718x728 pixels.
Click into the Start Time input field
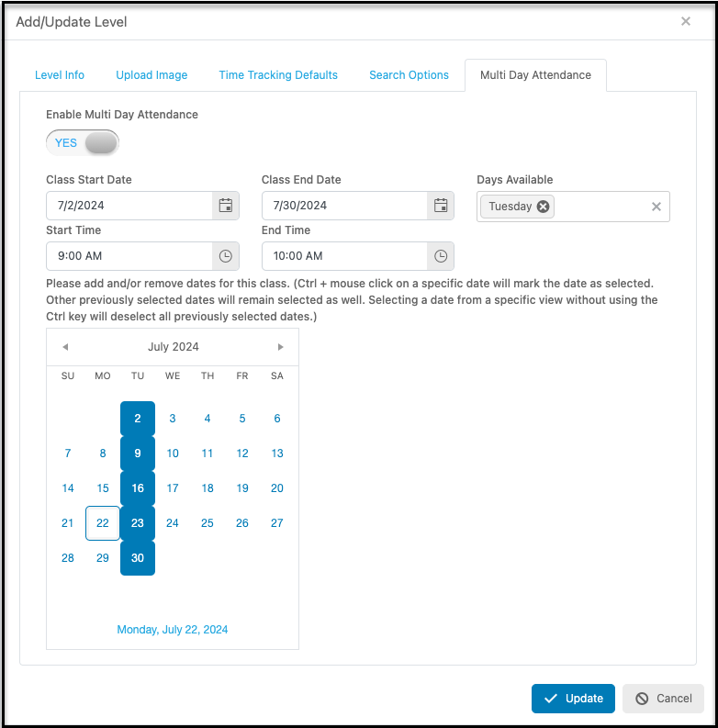pyautogui.click(x=129, y=256)
